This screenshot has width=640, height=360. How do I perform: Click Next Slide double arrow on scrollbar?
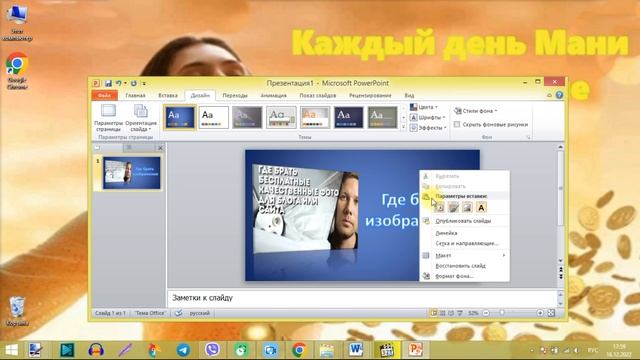click(x=561, y=277)
